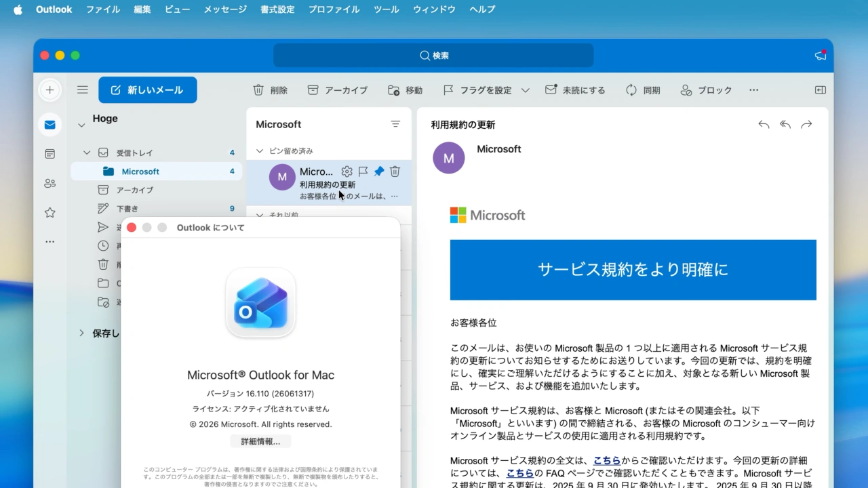Switch to Mail view icon
868x488 pixels.
click(50, 125)
